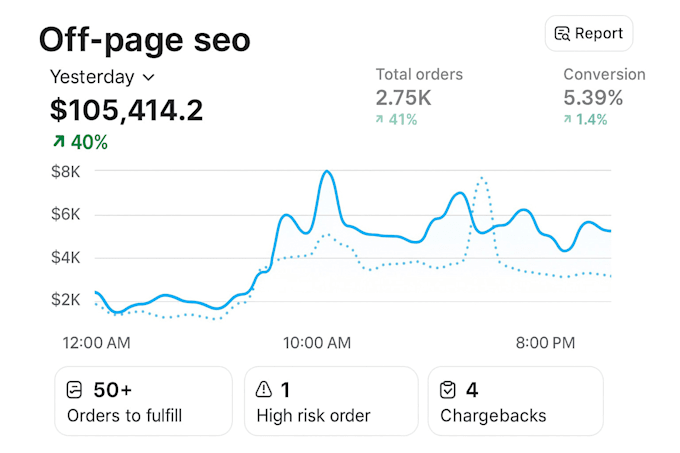Click the 41% orders growth figure
The height and width of the screenshot is (453, 680).
point(402,120)
